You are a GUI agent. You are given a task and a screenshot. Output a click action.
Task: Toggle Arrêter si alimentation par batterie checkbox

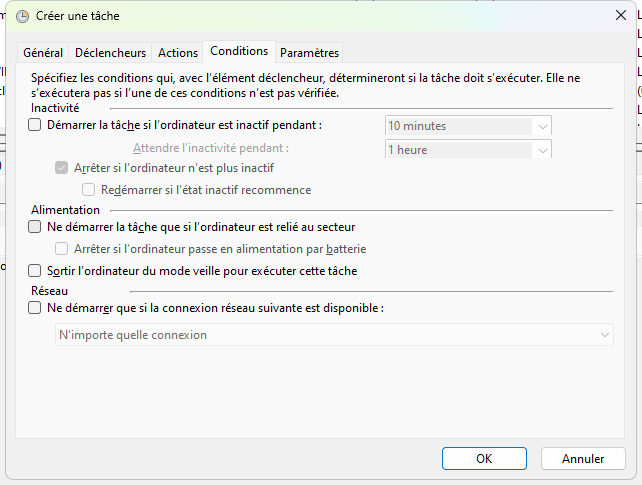tap(62, 249)
